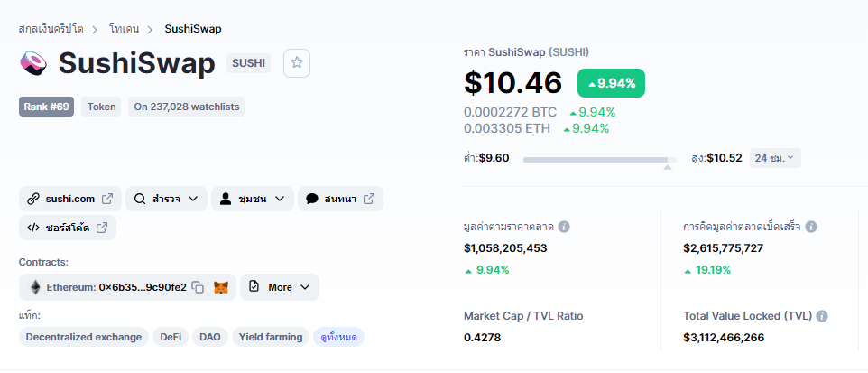The height and width of the screenshot is (373, 868).
Task: Open the ซอร์สโค้ด source code link
Action: coord(68,228)
